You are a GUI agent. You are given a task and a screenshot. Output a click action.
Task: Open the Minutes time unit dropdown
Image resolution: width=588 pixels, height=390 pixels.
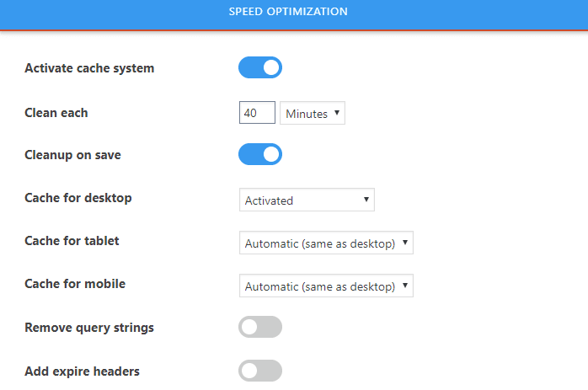[311, 114]
